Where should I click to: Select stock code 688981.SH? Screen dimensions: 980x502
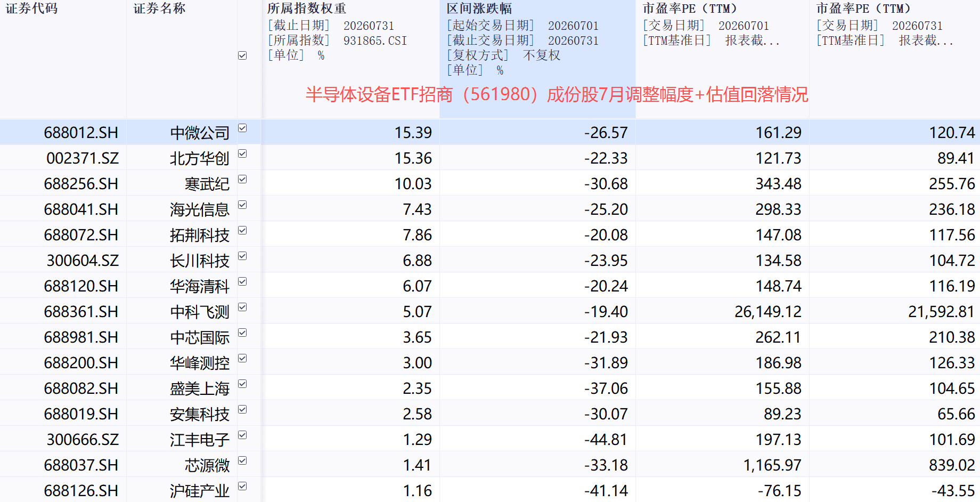coord(81,337)
